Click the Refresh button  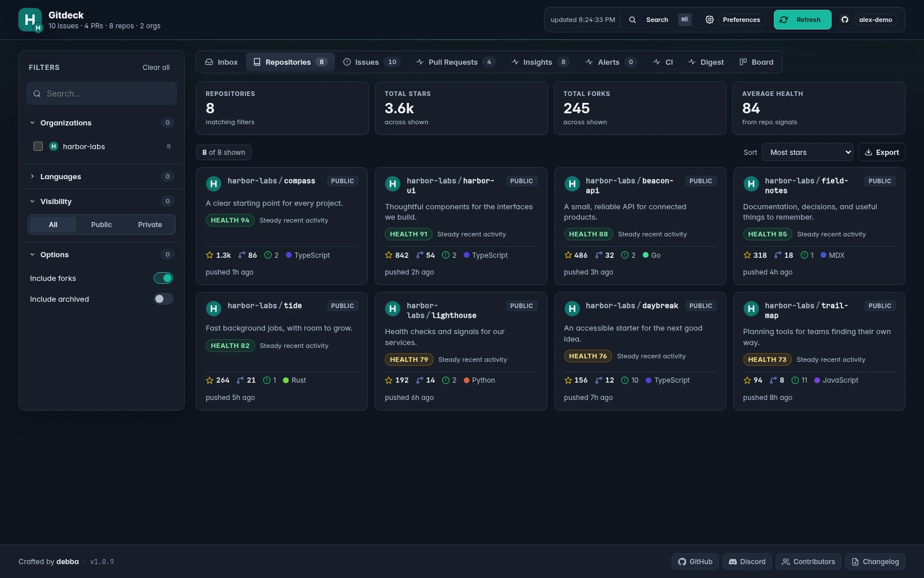[802, 20]
